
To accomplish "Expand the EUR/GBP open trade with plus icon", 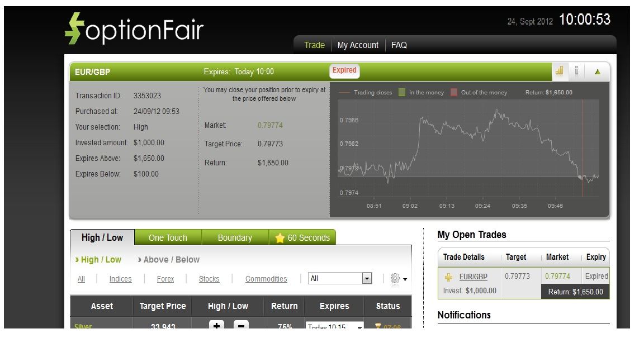I will point(448,278).
